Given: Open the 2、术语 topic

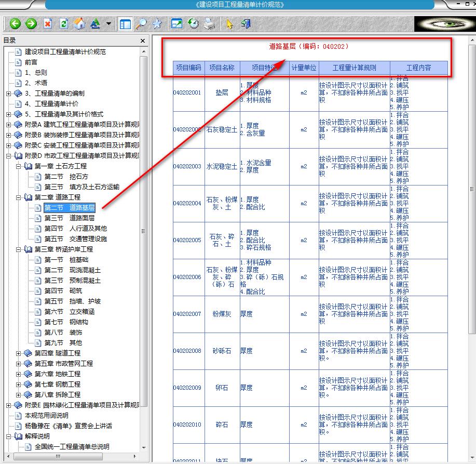Looking at the screenshot, I should [x=36, y=83].
